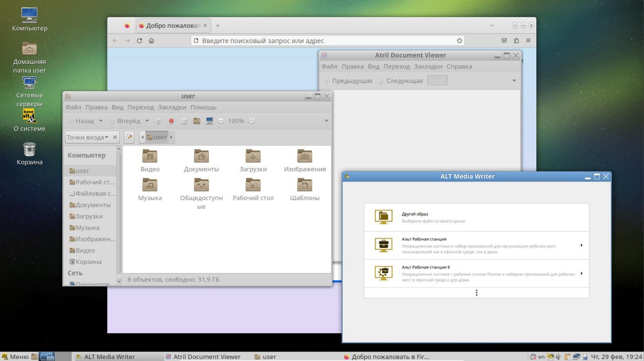Expand file manager toolbar overflow arrow
This screenshot has height=361, width=644.
point(326,121)
